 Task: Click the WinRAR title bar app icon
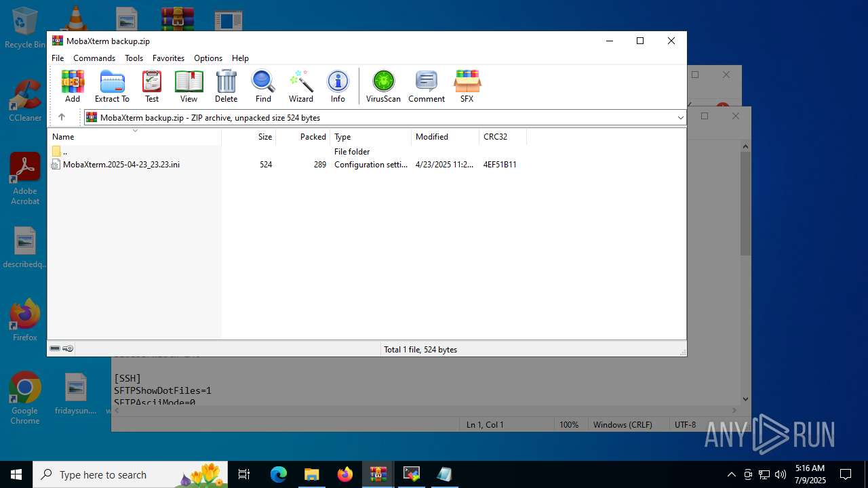click(58, 41)
